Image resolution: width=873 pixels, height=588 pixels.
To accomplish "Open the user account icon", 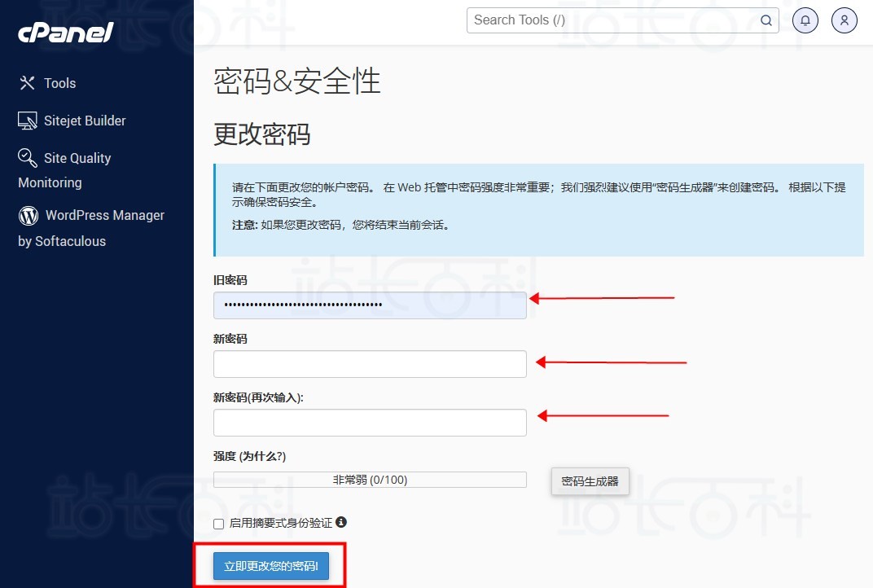I will pos(844,20).
